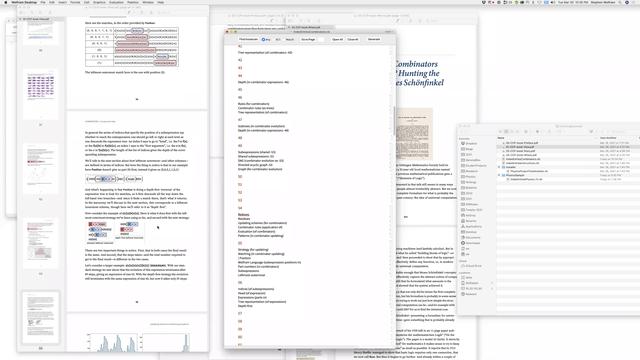Click the Close All button
640x360 pixels.
coord(353,40)
